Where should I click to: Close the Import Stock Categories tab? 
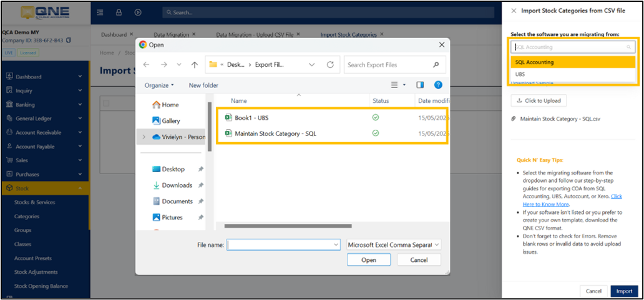(382, 34)
